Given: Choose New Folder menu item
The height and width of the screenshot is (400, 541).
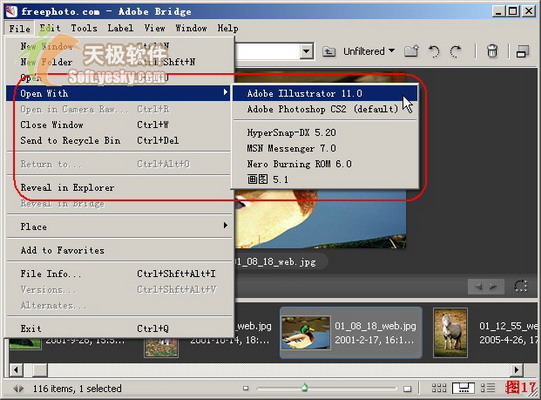Looking at the screenshot, I should pos(118,62).
